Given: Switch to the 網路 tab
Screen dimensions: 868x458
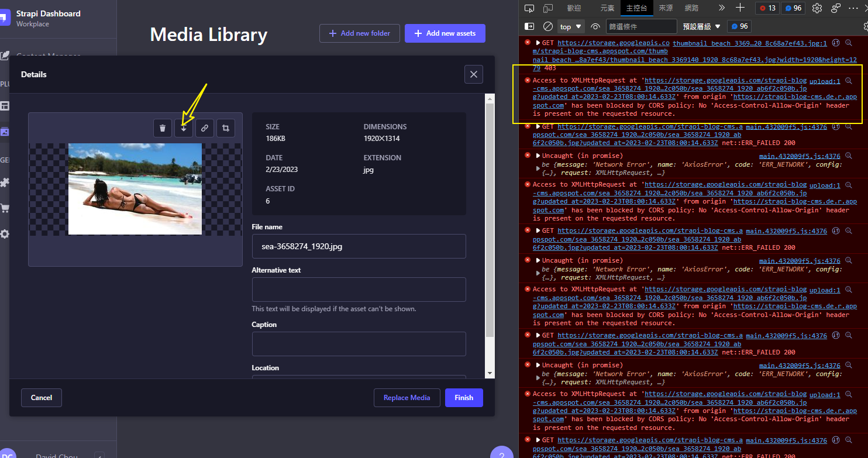Looking at the screenshot, I should (691, 8).
